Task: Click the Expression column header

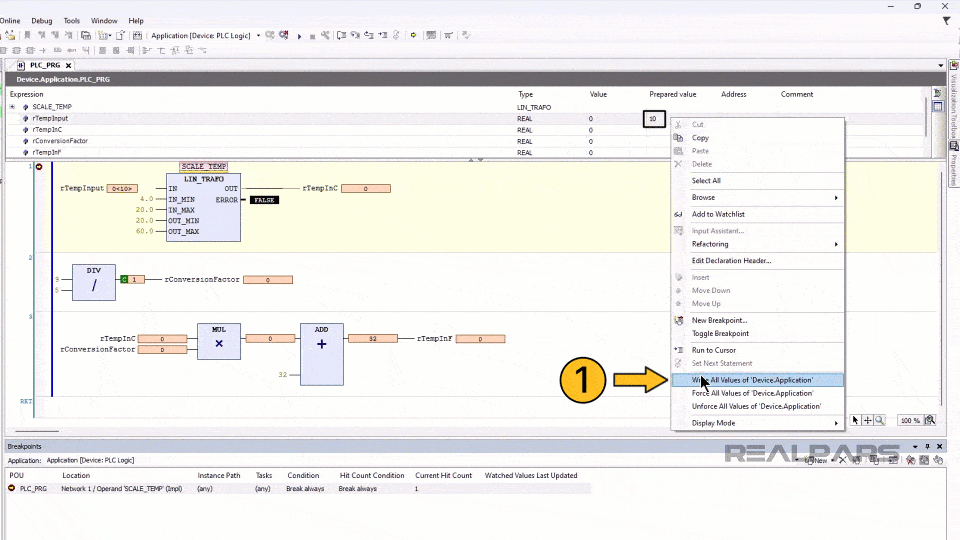Action: pos(26,94)
